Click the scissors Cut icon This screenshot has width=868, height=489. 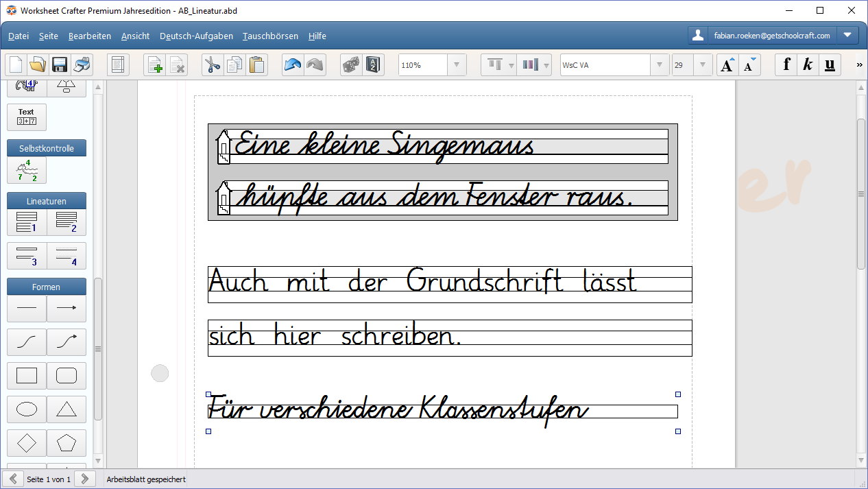pyautogui.click(x=213, y=65)
